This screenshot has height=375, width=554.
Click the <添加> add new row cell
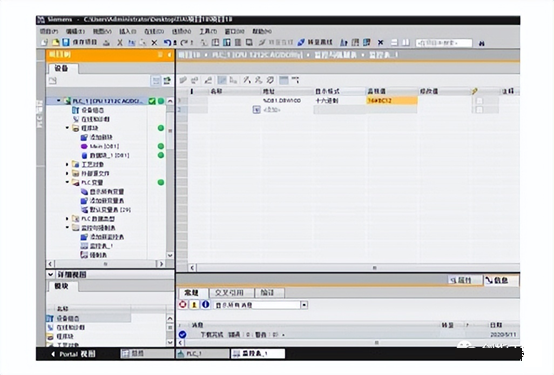(x=287, y=110)
